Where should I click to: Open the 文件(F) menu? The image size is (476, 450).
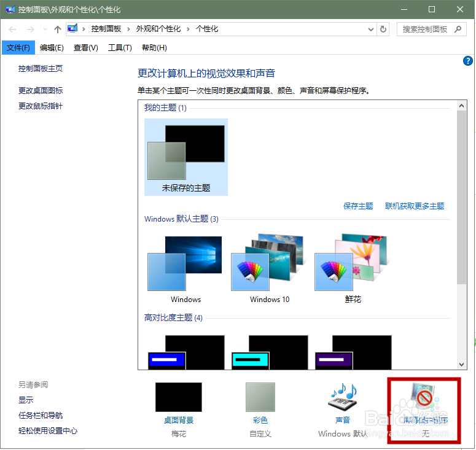(18, 48)
